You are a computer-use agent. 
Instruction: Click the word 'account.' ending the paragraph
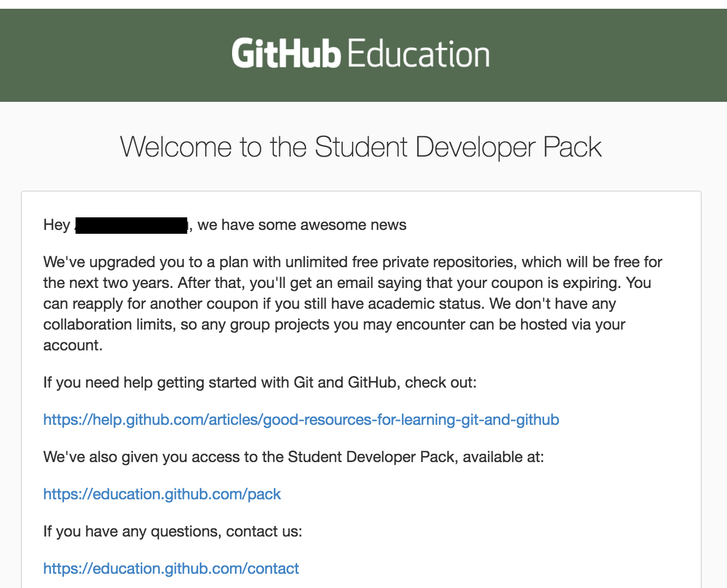point(73,345)
